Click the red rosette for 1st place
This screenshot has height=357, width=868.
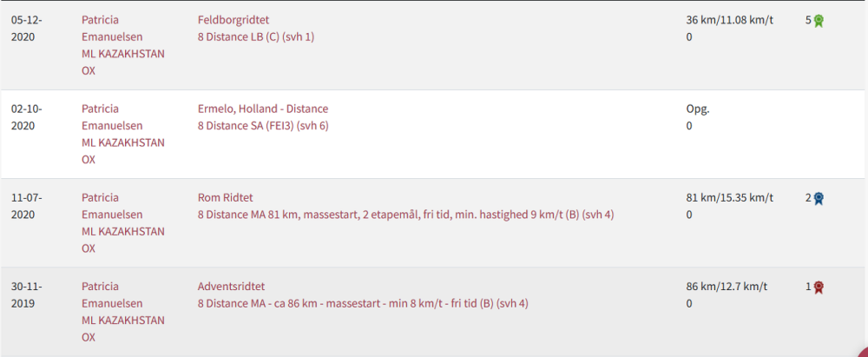(819, 288)
